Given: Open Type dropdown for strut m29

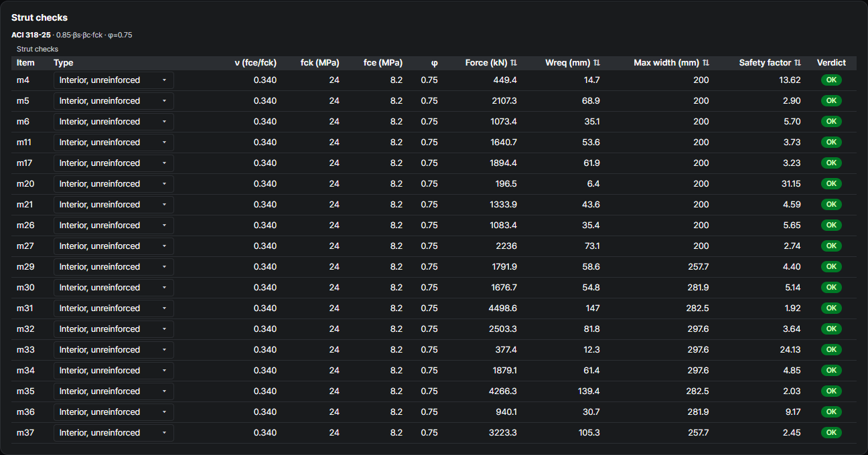Looking at the screenshot, I should click(x=114, y=267).
